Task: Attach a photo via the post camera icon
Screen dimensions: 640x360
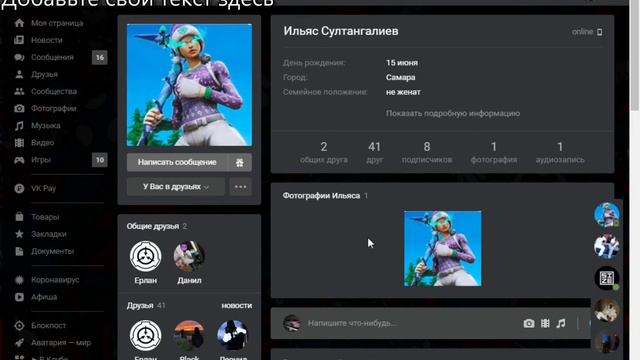Action: pyautogui.click(x=529, y=323)
